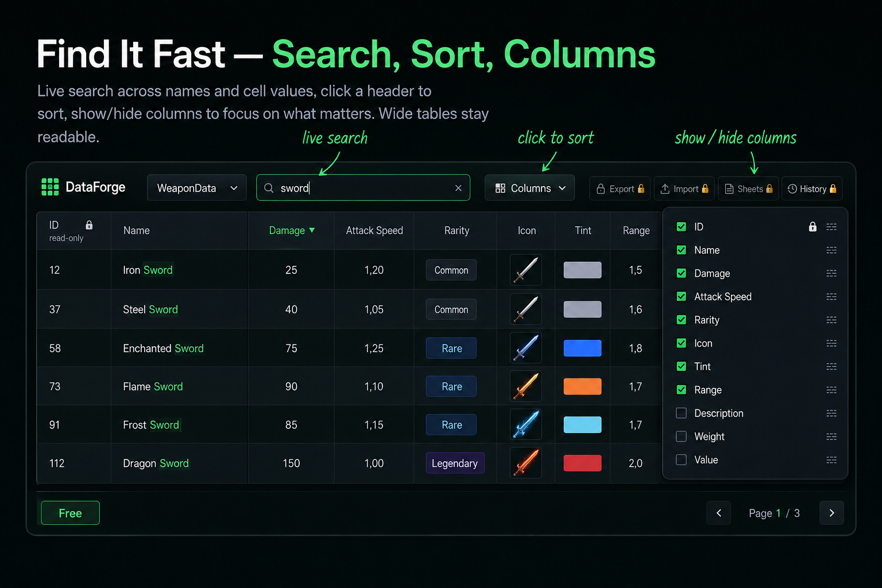Click into the search input field
Viewport: 882px width, 588px height.
click(x=363, y=188)
